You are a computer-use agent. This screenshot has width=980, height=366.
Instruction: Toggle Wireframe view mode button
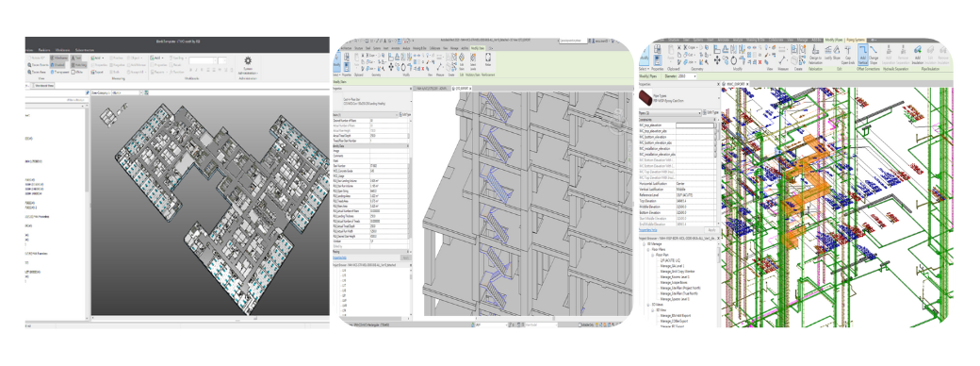[x=58, y=58]
